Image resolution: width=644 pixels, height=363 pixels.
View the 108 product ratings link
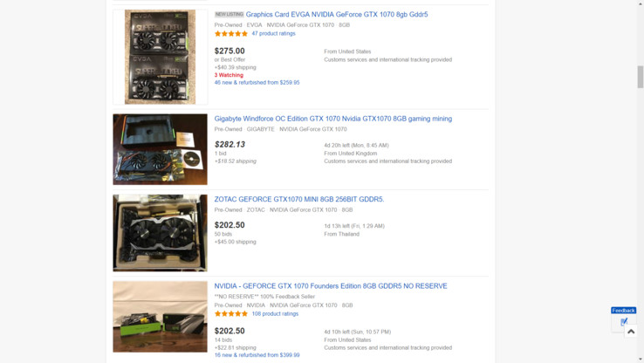(x=275, y=314)
